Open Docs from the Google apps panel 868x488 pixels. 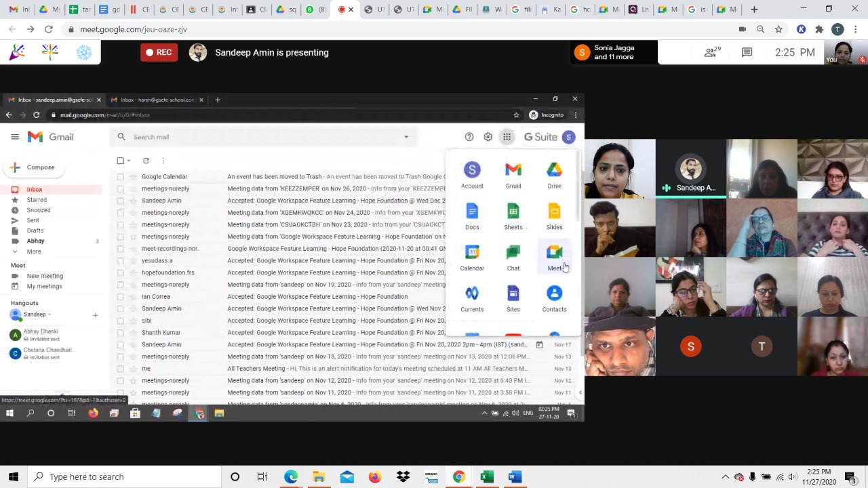point(472,216)
